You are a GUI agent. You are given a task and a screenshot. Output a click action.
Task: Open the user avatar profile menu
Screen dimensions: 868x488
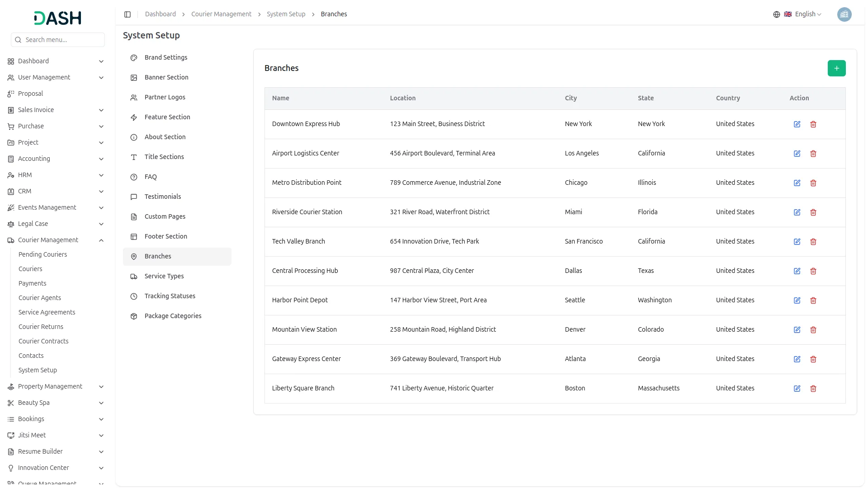pos(844,14)
